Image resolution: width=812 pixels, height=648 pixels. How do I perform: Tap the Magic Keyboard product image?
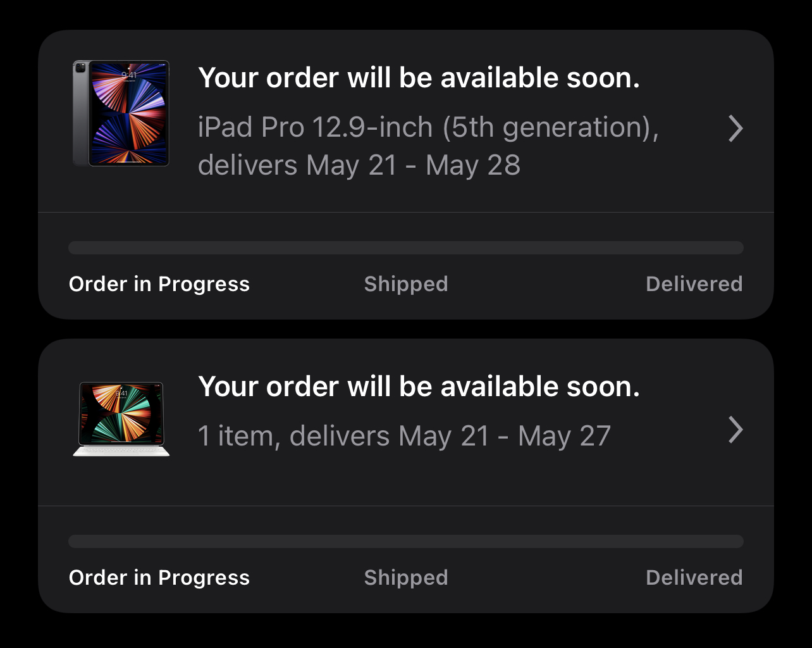tap(121, 418)
